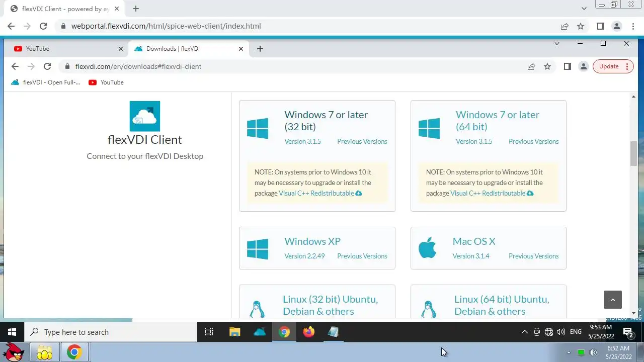644x362 pixels.
Task: Bookmark the downloads page with the star
Action: (547, 66)
